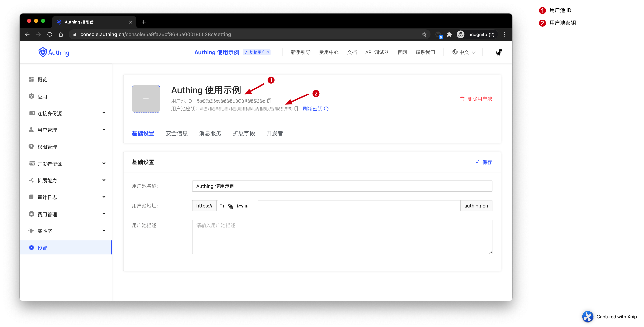Open 新手引导 in top navigation
This screenshot has height=327, width=644.
tap(301, 52)
